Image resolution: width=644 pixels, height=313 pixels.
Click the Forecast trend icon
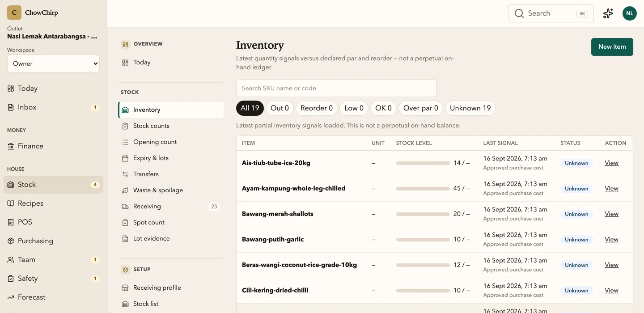(x=11, y=297)
